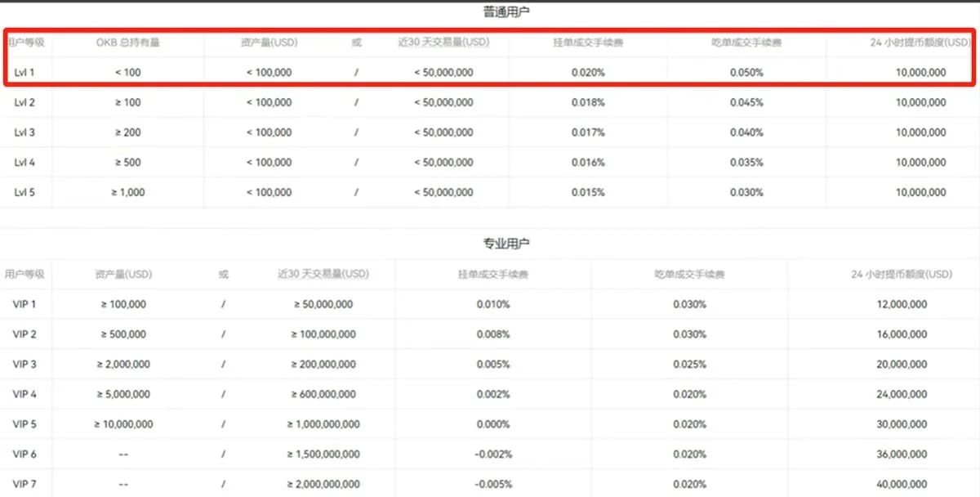Select the Lvl 1 row label
The image size is (980, 497).
pos(24,73)
